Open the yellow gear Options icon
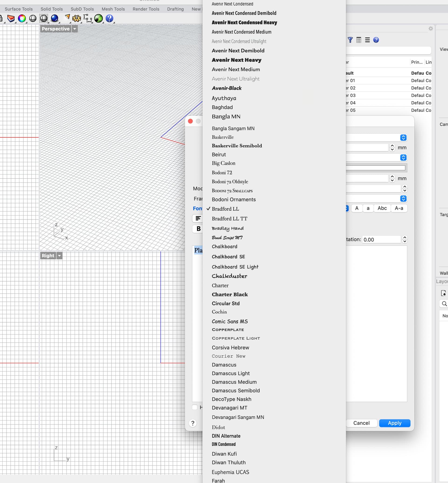 (77, 18)
